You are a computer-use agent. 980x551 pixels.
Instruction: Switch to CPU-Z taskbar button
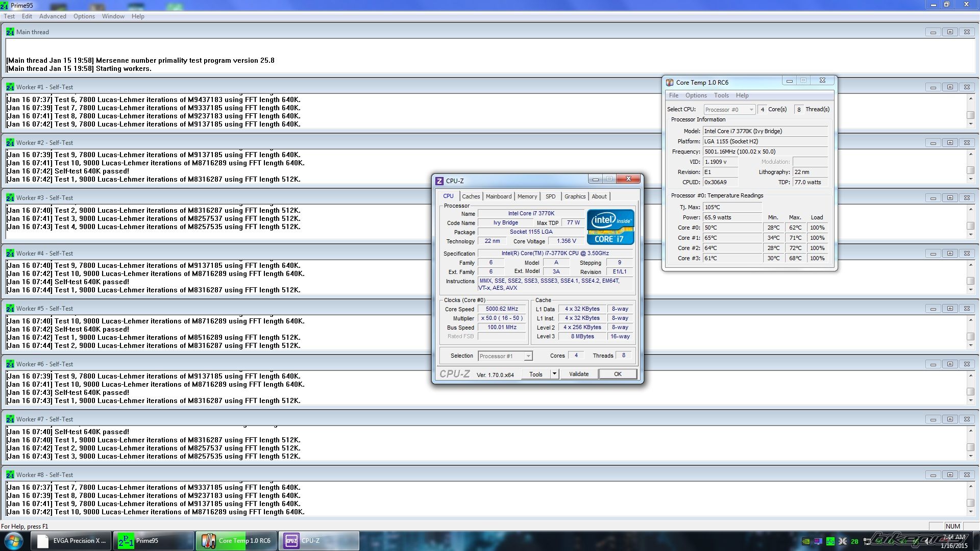[x=319, y=541]
